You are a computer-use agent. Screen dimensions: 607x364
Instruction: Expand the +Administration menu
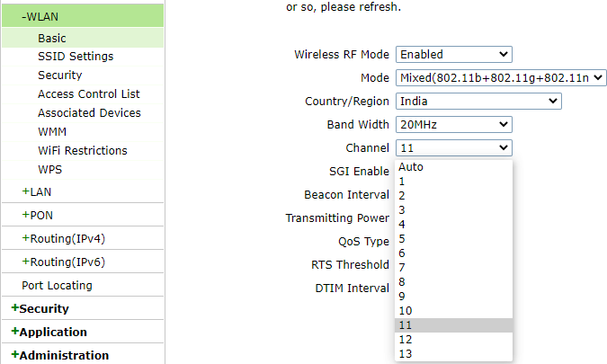pos(60,355)
